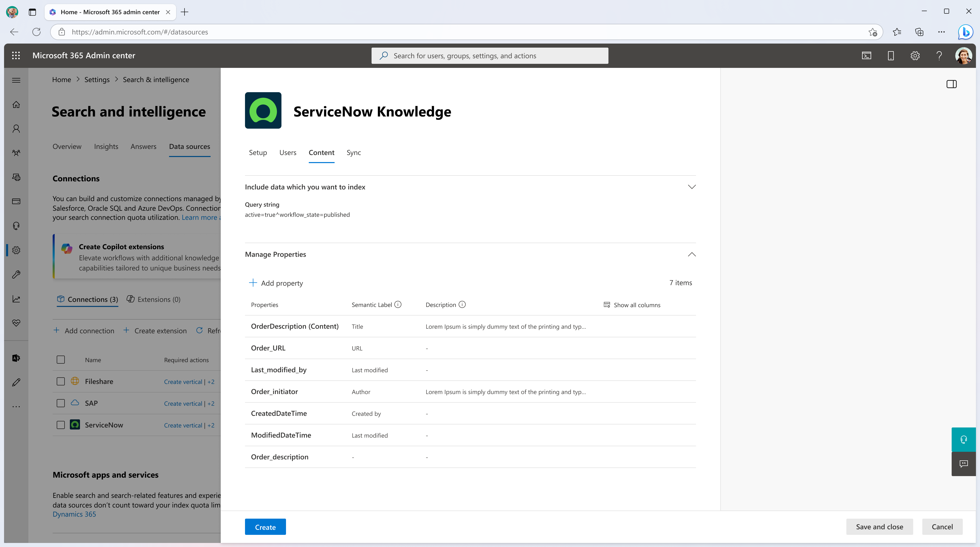Screen dimensions: 980x547
Task: Click the query string input field
Action: click(297, 214)
